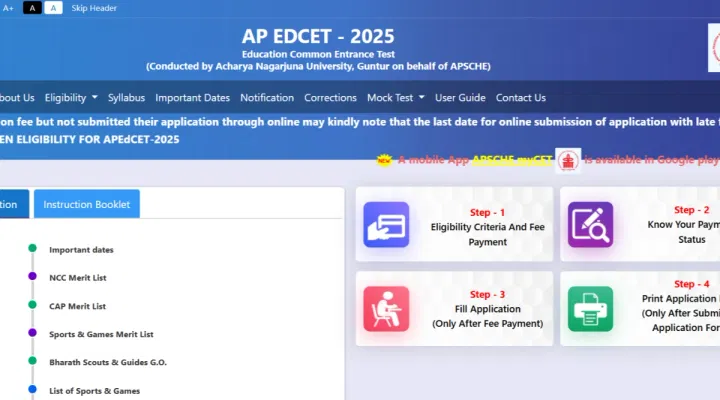Click the blue dot beside List of Sports & Games
This screenshot has width=720, height=400.
click(32, 389)
